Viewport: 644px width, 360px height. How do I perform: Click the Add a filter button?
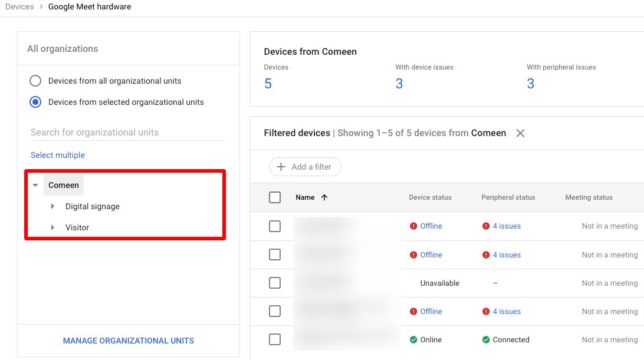(x=305, y=167)
